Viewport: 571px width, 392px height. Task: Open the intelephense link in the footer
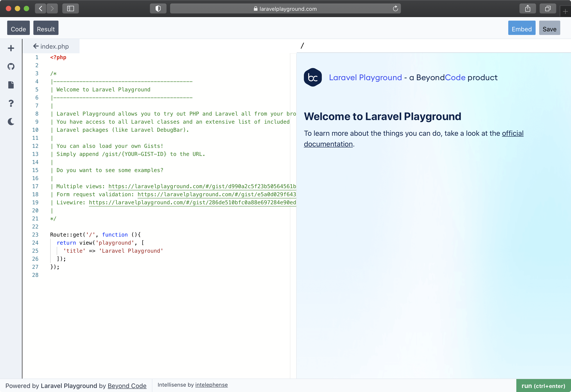[x=211, y=385]
